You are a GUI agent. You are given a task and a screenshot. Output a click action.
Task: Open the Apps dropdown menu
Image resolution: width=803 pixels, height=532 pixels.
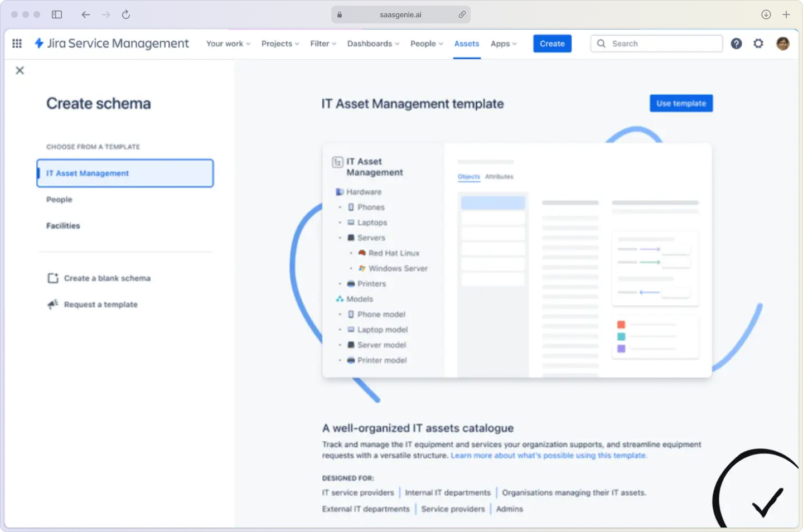click(x=504, y=43)
